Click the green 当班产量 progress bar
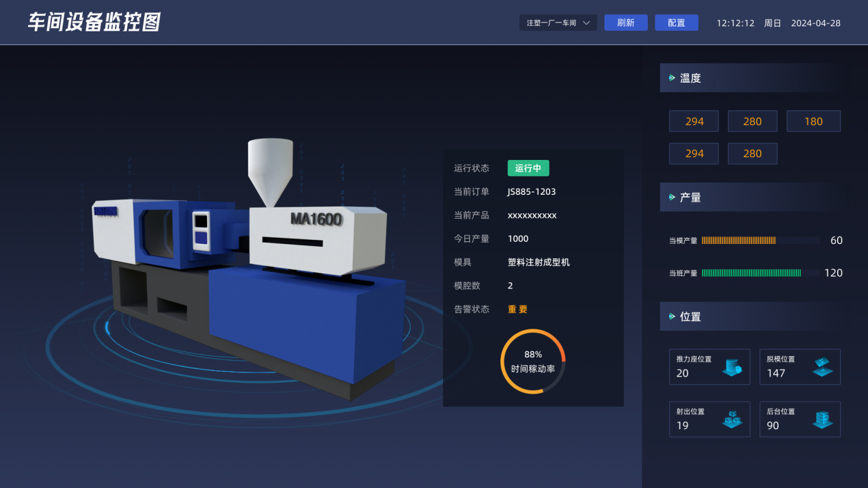The height and width of the screenshot is (488, 868). point(751,273)
